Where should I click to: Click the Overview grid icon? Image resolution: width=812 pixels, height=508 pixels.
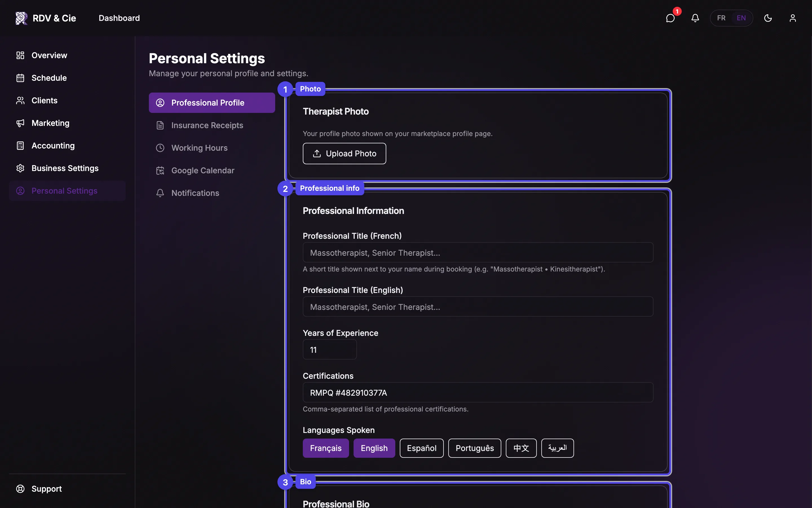click(20, 55)
